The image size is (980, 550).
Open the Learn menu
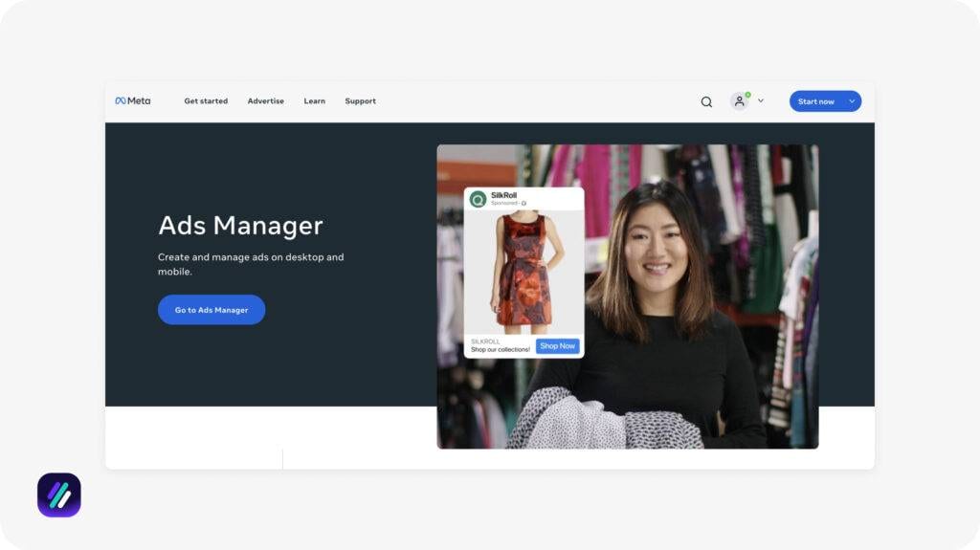point(314,100)
